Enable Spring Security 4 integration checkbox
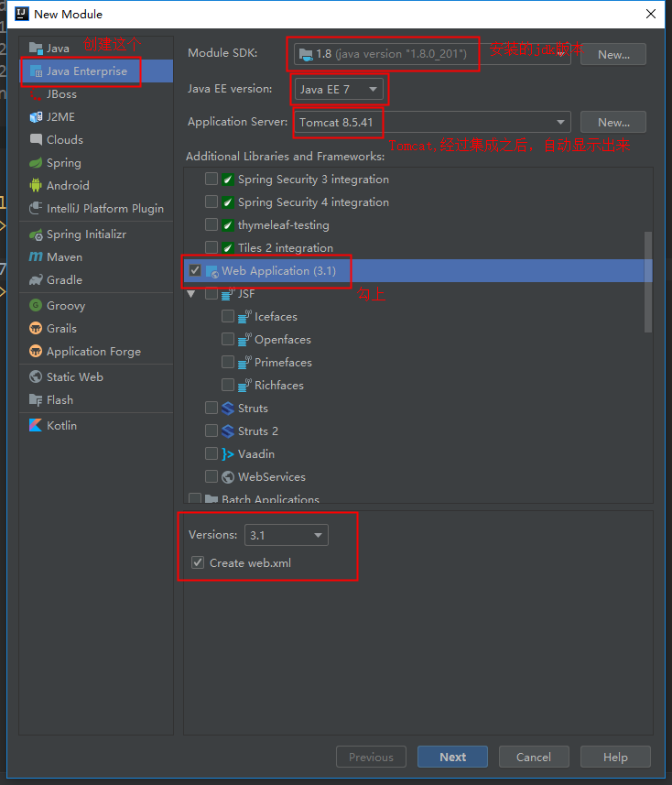 click(x=211, y=202)
